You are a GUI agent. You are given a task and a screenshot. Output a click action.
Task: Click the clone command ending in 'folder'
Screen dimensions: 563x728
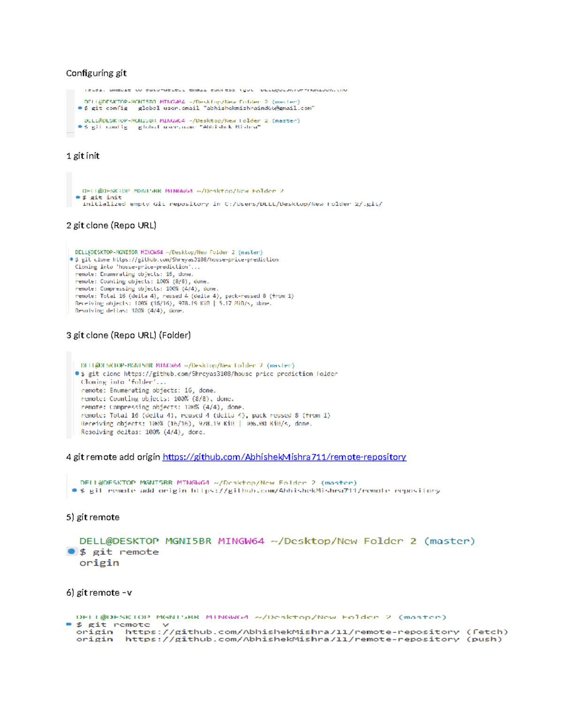209,374
